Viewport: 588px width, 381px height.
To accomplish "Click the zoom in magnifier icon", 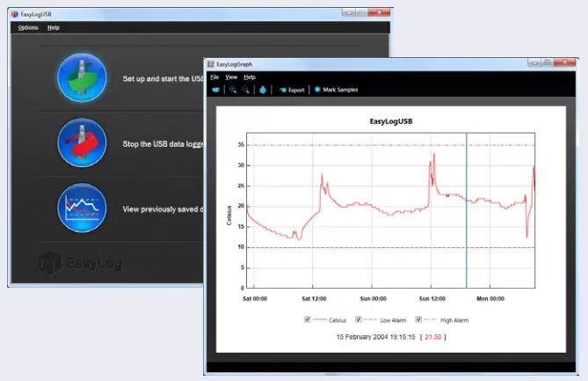I will [233, 90].
